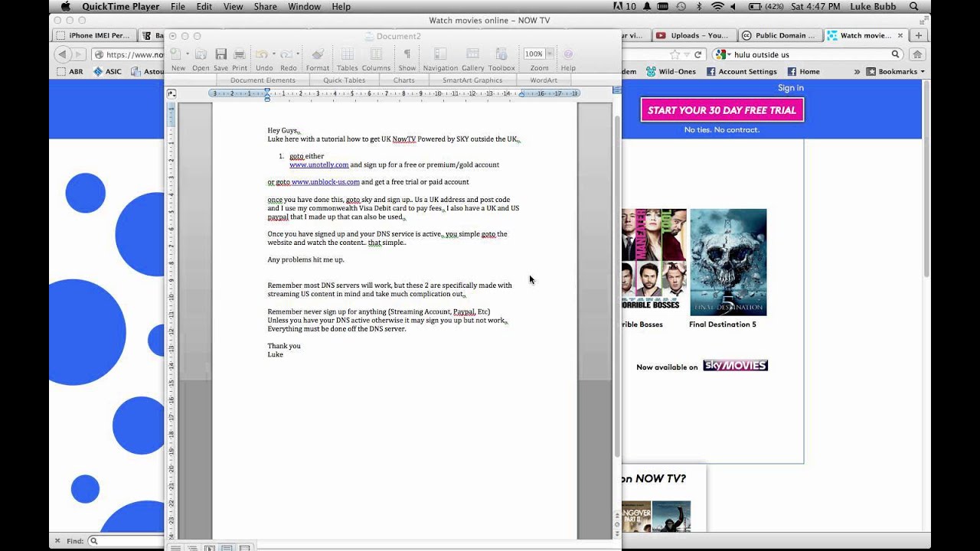Switch to Publishing Layout view at bottom bar
This screenshot has height=551, width=980.
[x=210, y=548]
